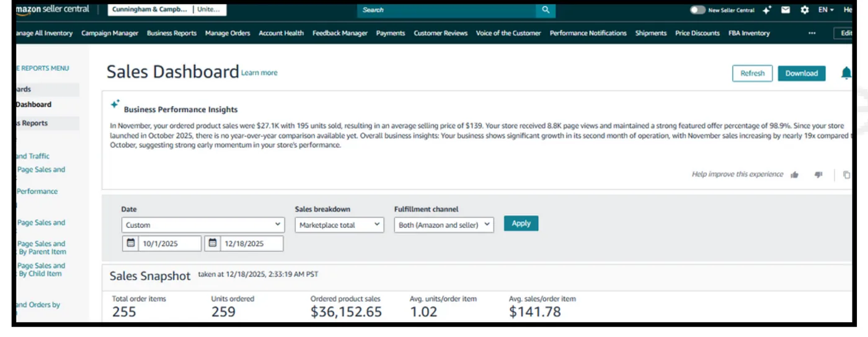Open Manage Orders menu item
The width and height of the screenshot is (868, 337).
pyautogui.click(x=228, y=33)
